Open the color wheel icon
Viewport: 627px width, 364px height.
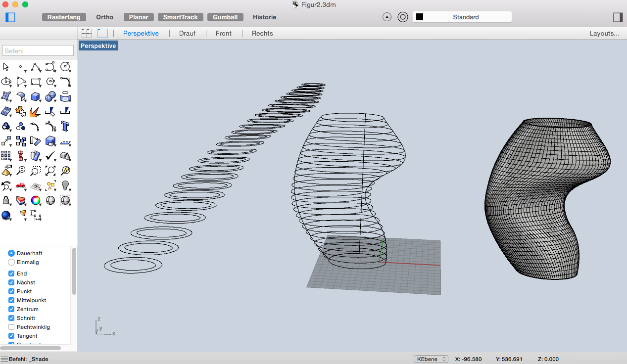36,200
